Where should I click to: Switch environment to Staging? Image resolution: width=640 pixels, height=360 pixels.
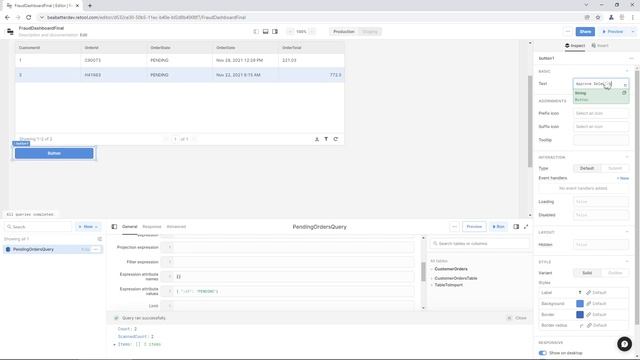point(370,31)
